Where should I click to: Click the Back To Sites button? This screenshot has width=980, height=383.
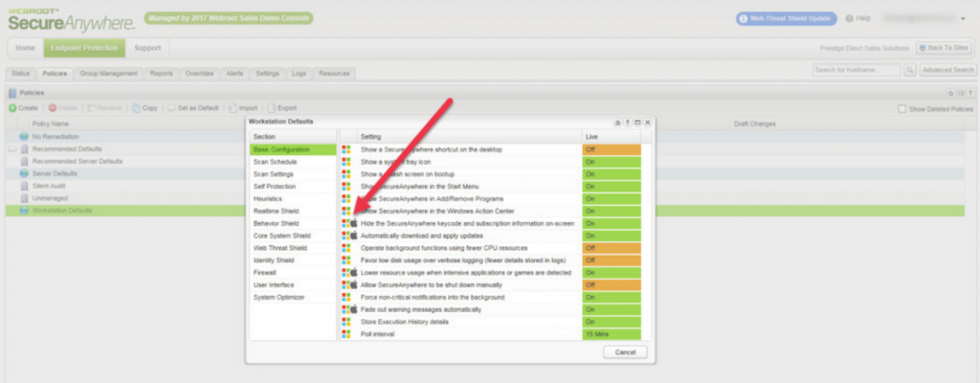944,48
